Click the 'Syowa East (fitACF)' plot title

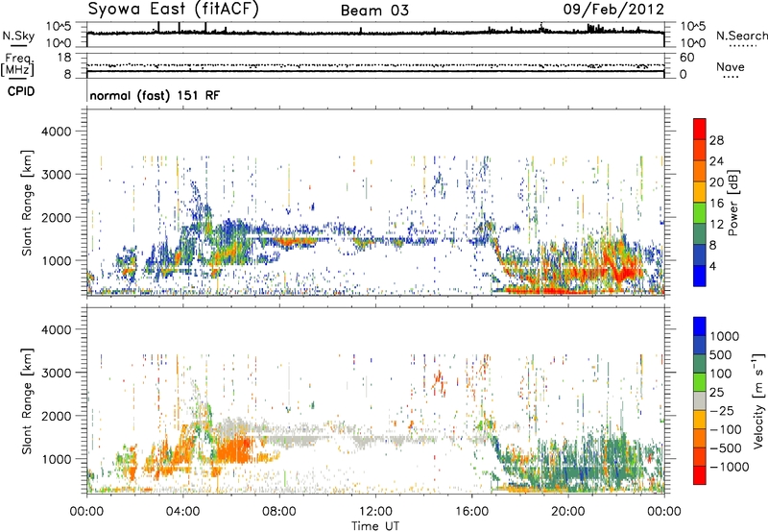point(174,10)
